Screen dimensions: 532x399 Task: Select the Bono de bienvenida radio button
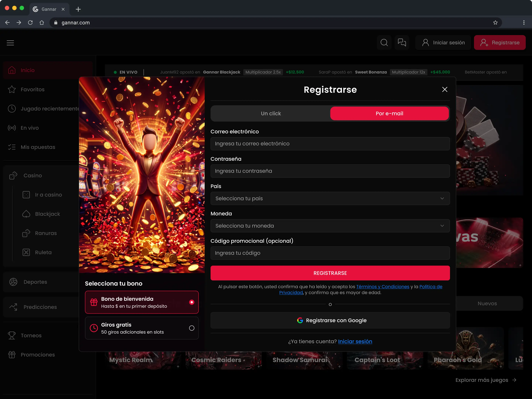192,302
